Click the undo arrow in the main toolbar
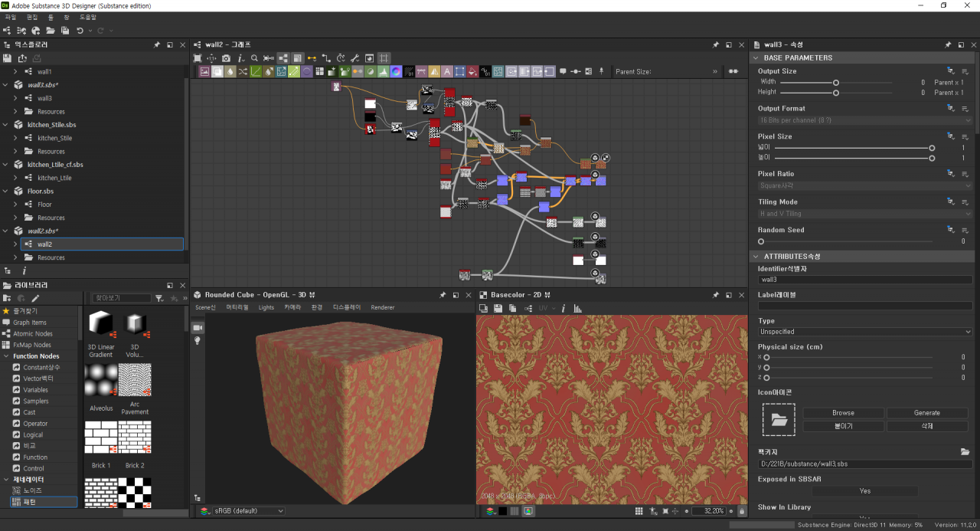Viewport: 980px width, 531px height. click(80, 31)
